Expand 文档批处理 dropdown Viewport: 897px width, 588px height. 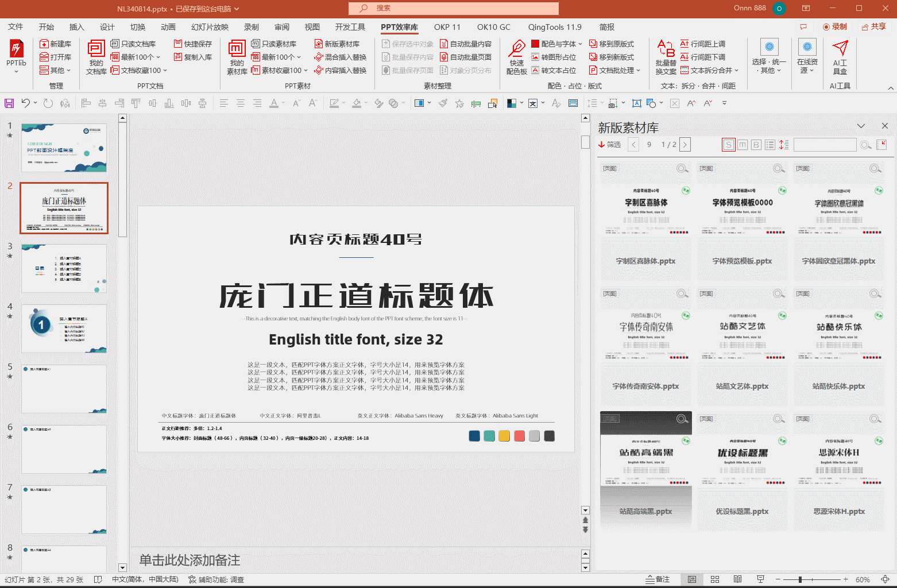point(615,70)
